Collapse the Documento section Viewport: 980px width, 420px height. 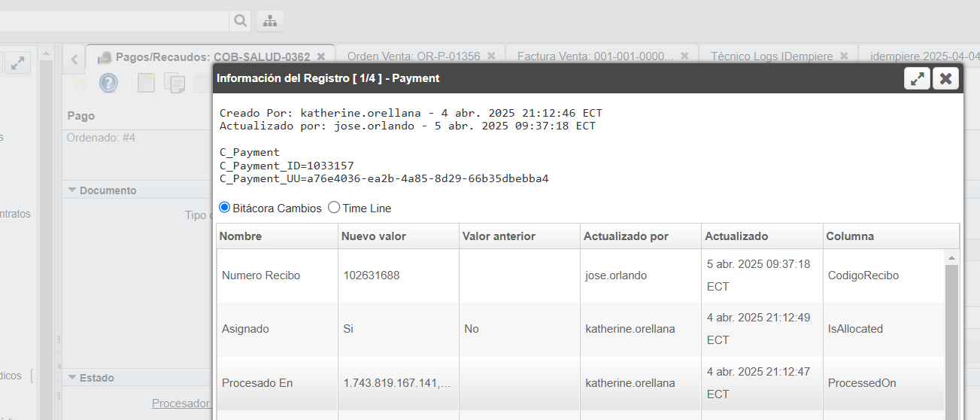click(73, 190)
